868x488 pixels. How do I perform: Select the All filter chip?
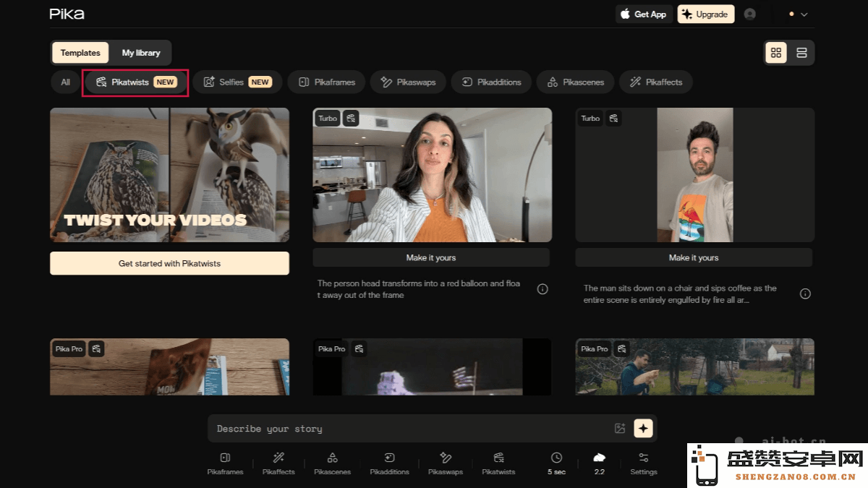(x=65, y=82)
